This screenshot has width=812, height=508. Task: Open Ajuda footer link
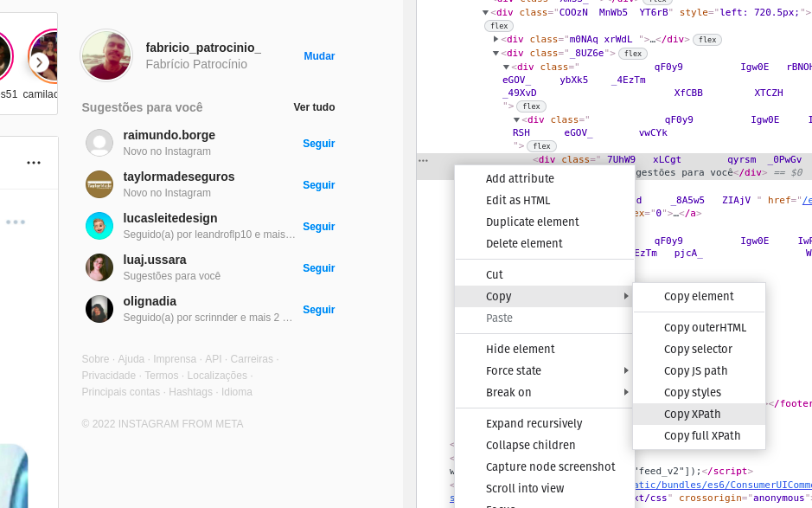(x=131, y=358)
